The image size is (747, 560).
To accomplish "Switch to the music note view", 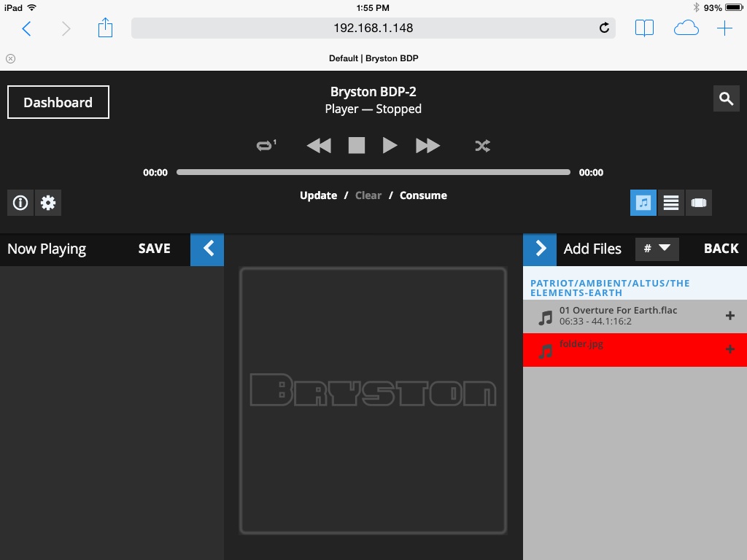I will pos(643,203).
